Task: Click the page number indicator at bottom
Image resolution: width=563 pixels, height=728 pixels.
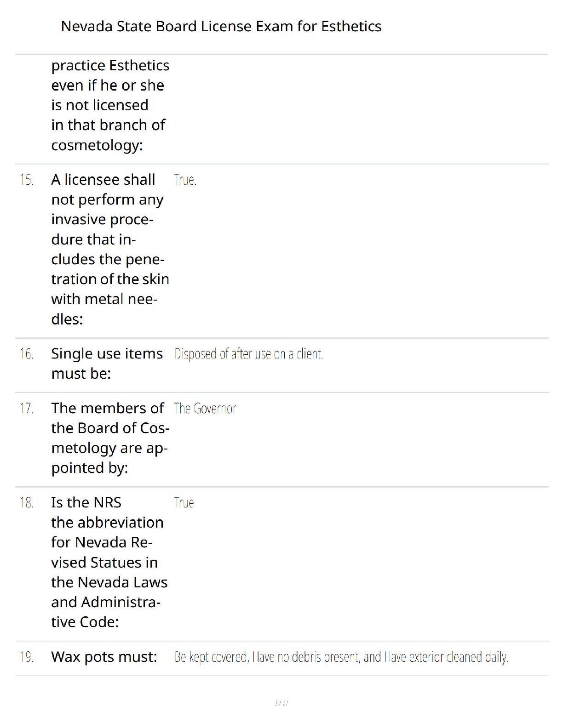Action: click(x=281, y=703)
